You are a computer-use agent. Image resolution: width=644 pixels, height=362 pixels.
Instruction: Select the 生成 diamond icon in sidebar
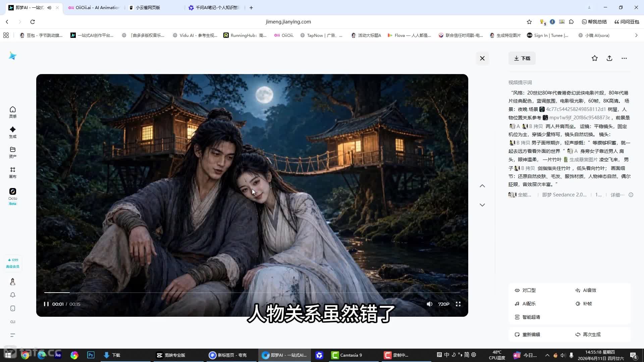coord(13,132)
